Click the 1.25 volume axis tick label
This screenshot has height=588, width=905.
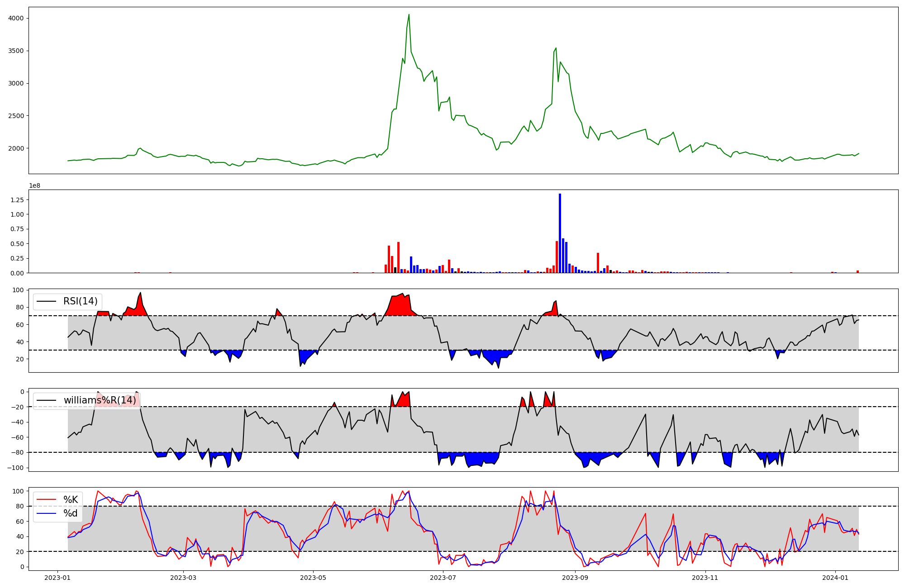16,199
